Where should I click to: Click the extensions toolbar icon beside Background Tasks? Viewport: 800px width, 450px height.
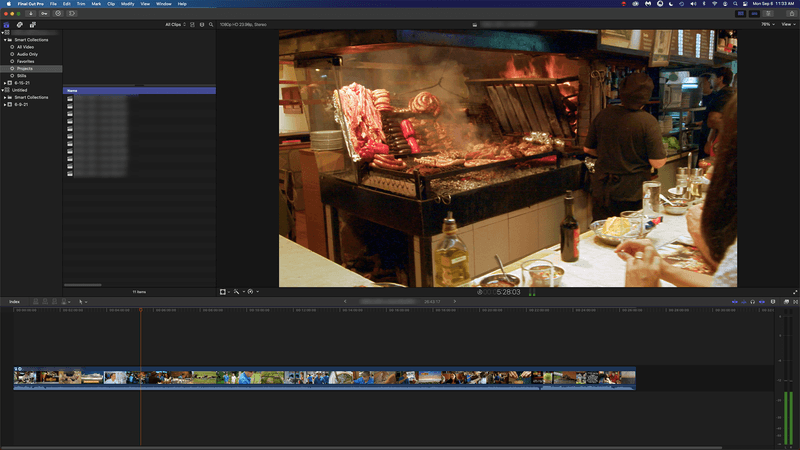(72, 14)
